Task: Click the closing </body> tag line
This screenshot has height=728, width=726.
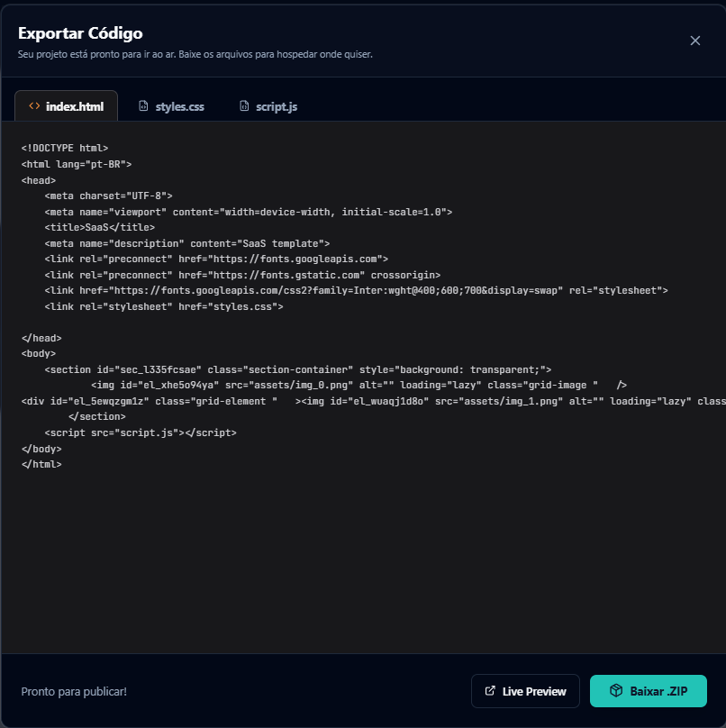Action: (x=41, y=450)
